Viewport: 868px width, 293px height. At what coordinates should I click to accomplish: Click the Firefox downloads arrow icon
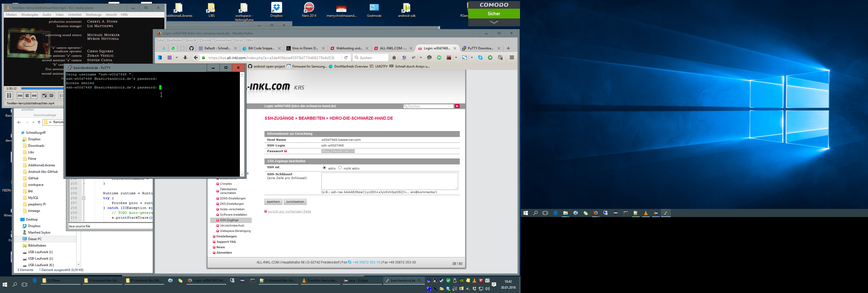coord(185,58)
